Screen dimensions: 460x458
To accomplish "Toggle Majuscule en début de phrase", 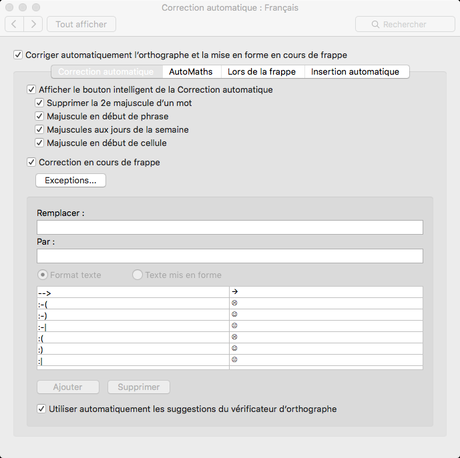I will coord(39,116).
